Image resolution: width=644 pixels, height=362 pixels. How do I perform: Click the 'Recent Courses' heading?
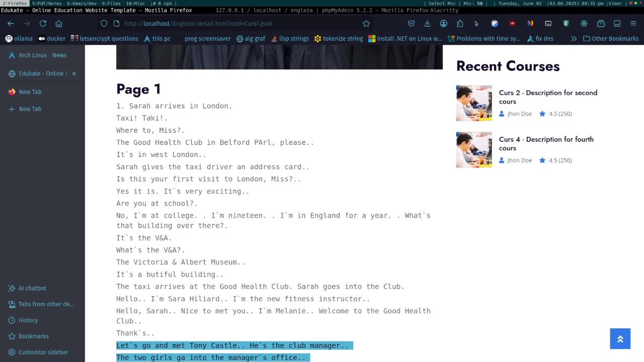tap(508, 66)
